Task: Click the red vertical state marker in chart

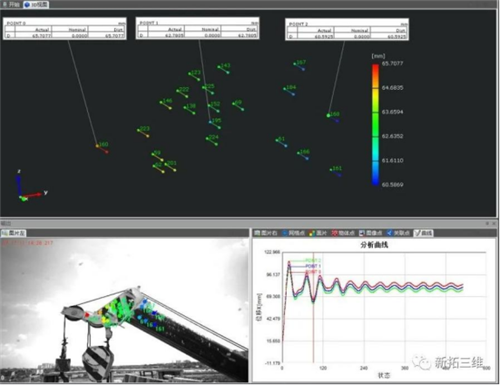Action: 313,307
